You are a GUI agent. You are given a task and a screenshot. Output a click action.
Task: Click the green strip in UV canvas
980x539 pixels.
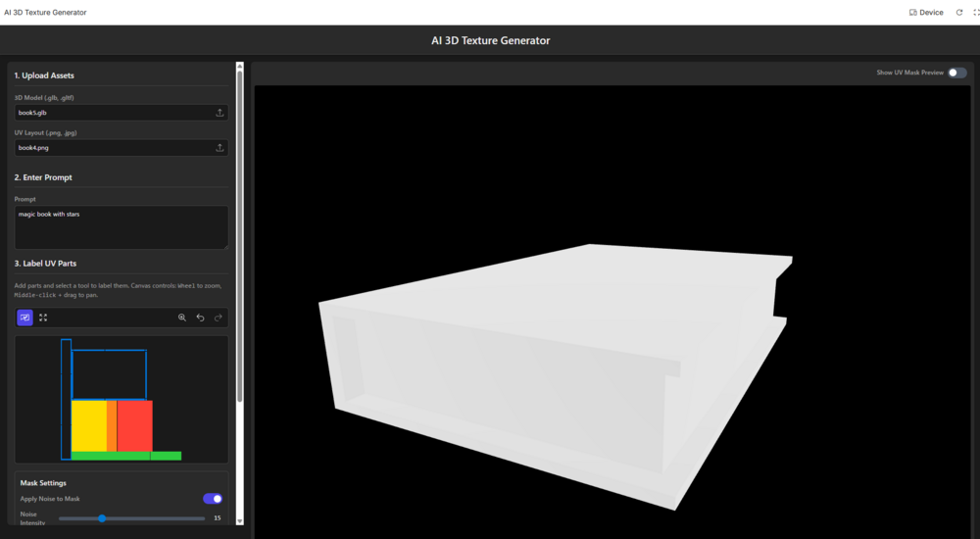click(x=125, y=456)
